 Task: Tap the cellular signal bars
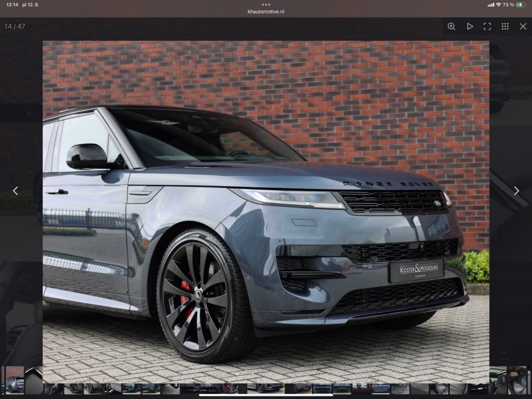(x=491, y=5)
